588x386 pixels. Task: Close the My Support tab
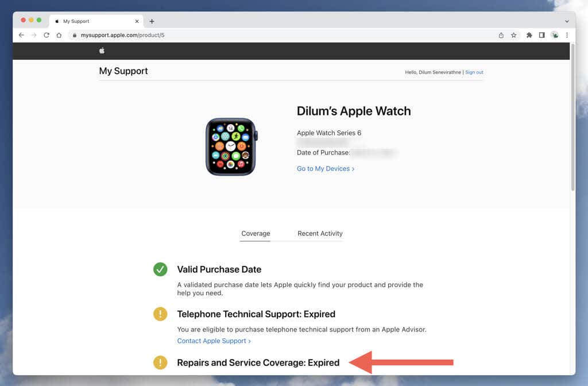coord(137,21)
